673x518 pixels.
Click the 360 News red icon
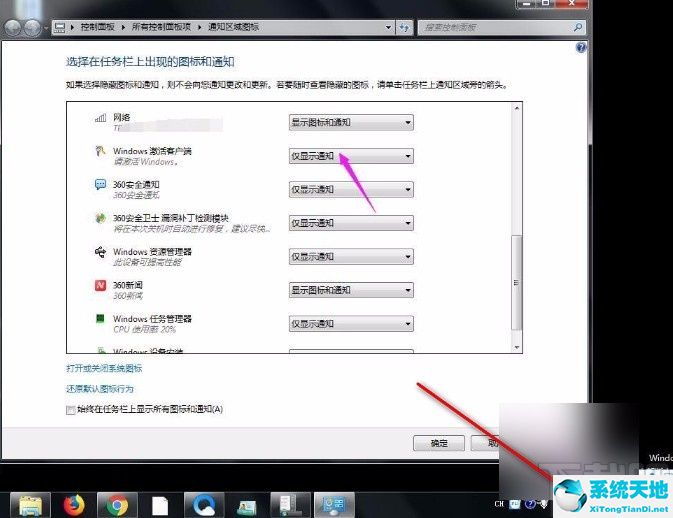pyautogui.click(x=100, y=286)
